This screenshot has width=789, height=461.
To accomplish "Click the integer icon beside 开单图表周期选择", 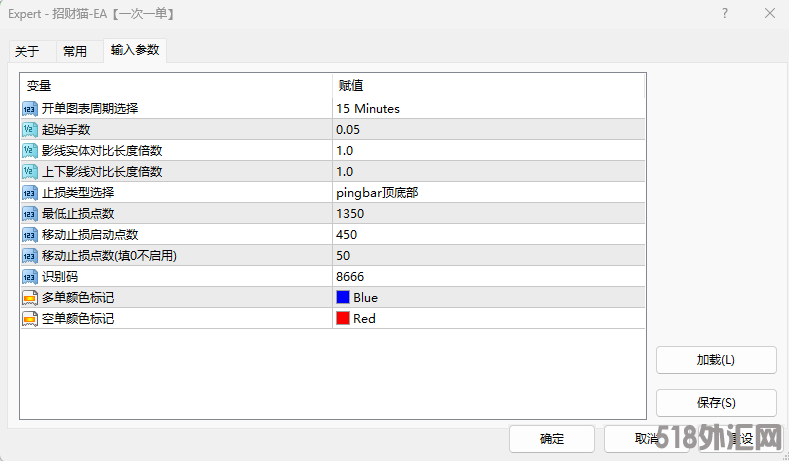I will pyautogui.click(x=30, y=109).
